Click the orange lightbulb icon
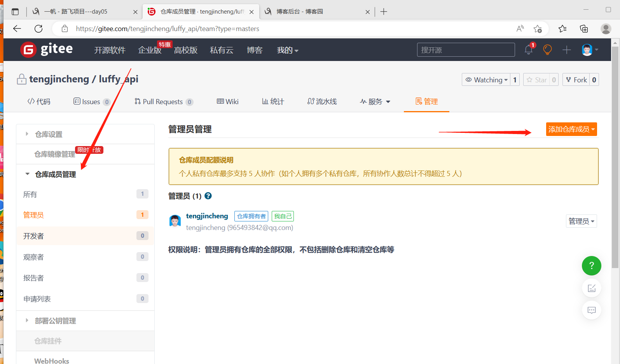 pyautogui.click(x=547, y=50)
